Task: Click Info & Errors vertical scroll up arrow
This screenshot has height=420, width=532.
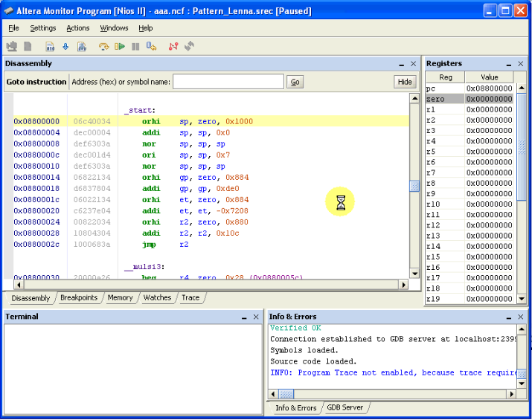Action: pyautogui.click(x=522, y=329)
